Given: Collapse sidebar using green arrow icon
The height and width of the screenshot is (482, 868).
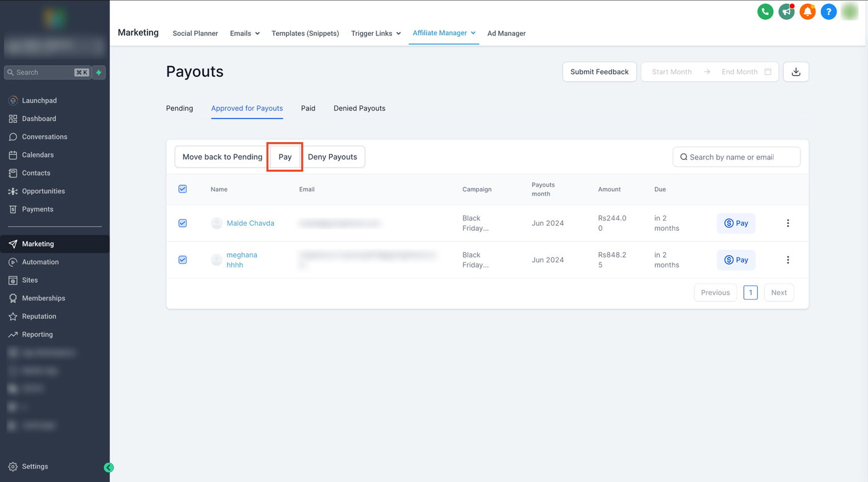Looking at the screenshot, I should 108,468.
